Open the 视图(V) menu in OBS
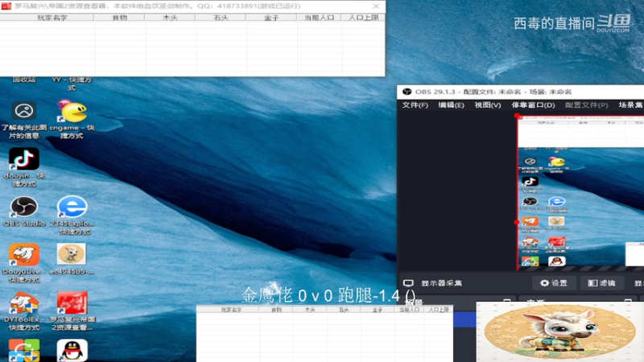 [488, 105]
